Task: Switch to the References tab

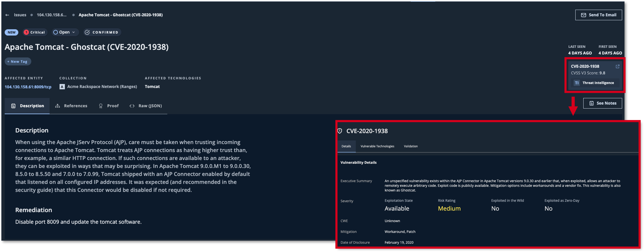Action: click(71, 106)
